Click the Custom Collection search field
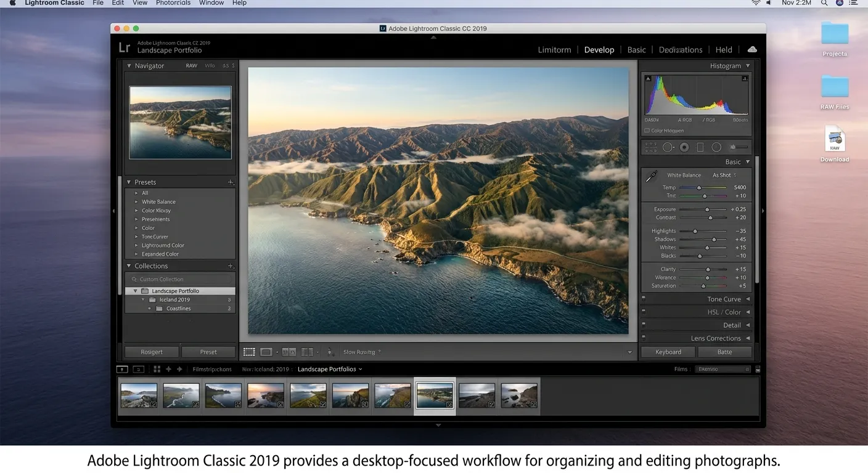The height and width of the screenshot is (473, 868). (180, 279)
